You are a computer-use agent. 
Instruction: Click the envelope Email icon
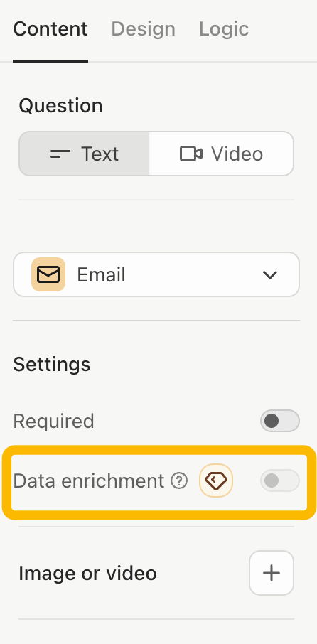tap(48, 274)
